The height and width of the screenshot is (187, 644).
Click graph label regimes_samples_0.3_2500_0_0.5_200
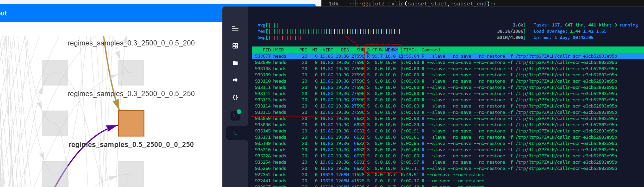(x=131, y=43)
